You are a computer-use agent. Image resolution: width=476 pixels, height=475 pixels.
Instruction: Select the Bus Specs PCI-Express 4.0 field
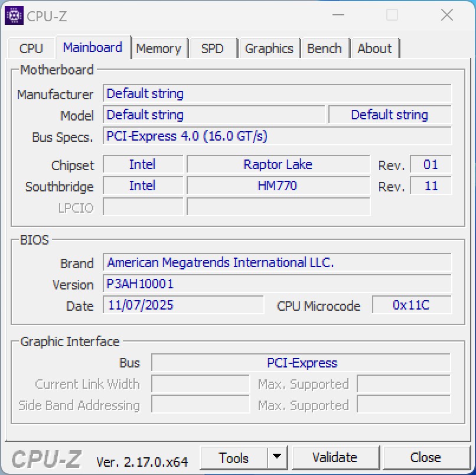278,136
